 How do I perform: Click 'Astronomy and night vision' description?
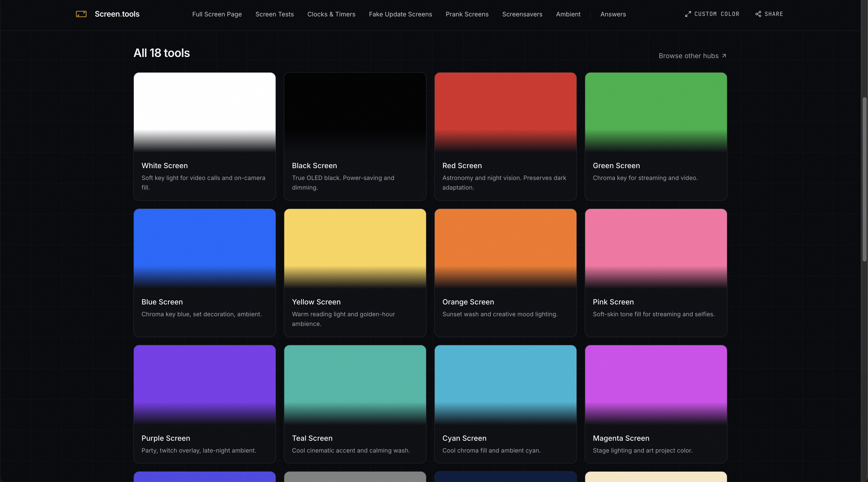504,182
